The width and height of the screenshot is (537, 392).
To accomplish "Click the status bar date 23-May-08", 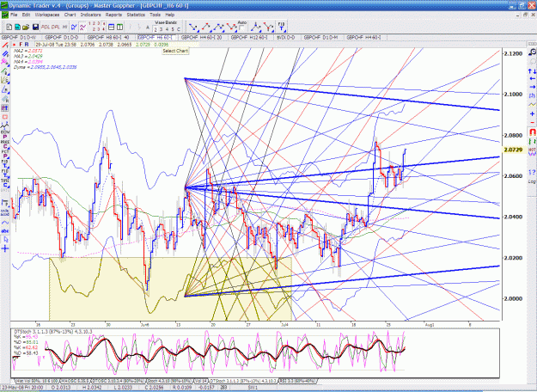I will [x=22, y=387].
